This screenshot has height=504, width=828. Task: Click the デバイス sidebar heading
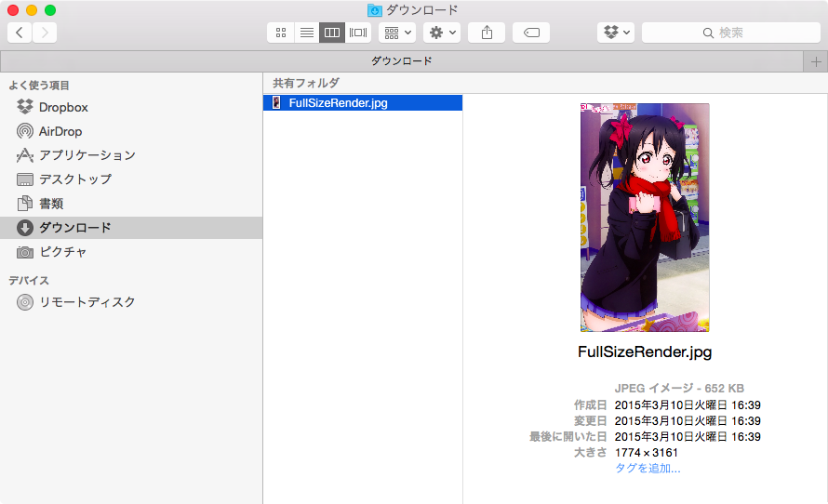29,281
